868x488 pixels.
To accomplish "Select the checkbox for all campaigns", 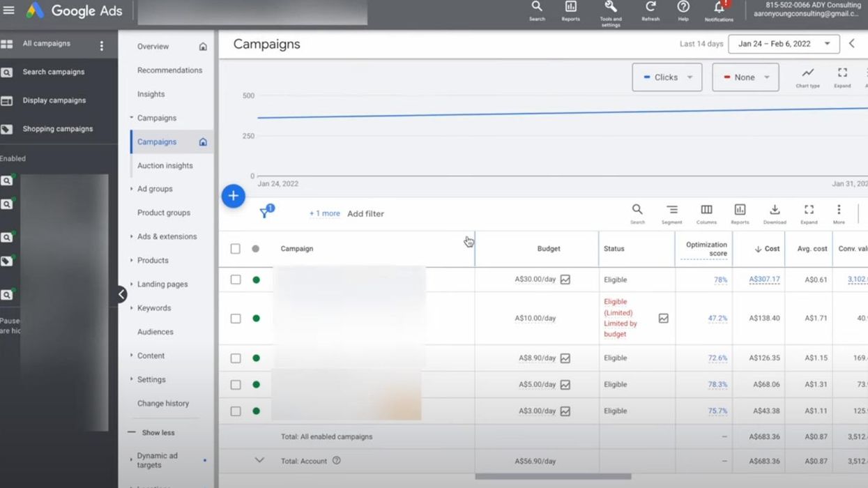I will click(235, 247).
